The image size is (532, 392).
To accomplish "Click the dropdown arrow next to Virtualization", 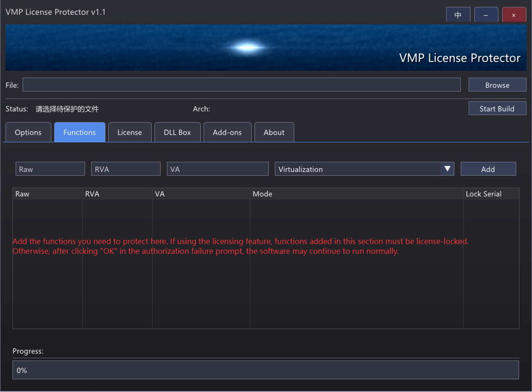I will click(447, 169).
